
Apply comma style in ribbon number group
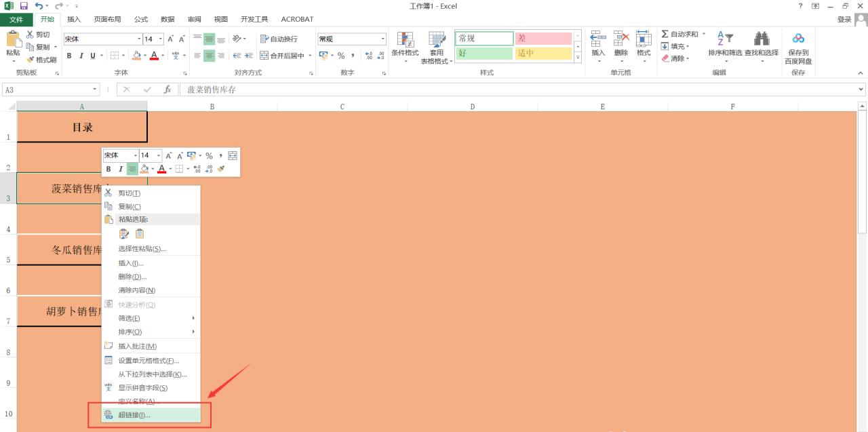click(353, 56)
